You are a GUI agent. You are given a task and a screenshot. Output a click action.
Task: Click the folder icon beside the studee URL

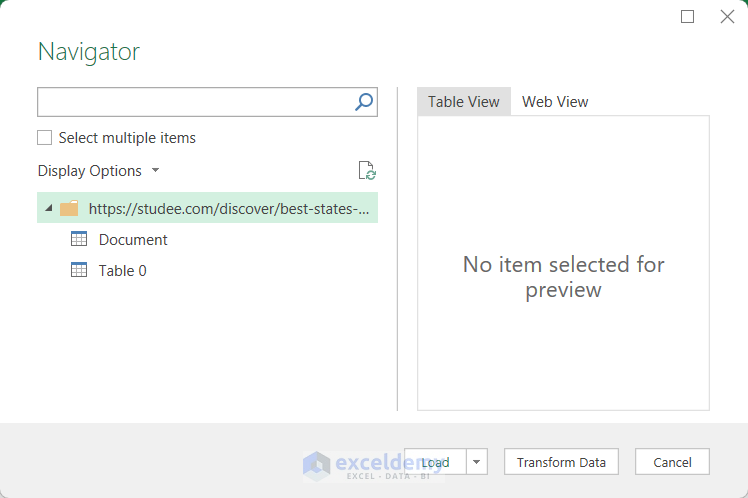69,209
